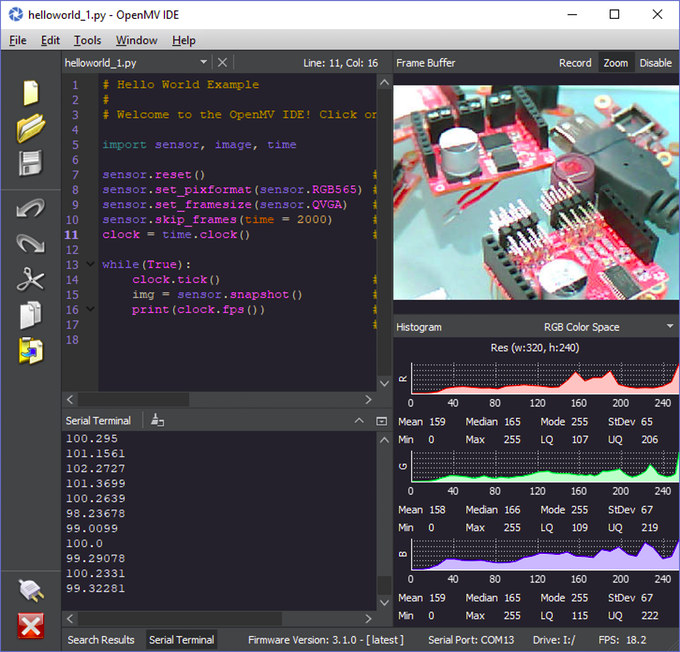The image size is (680, 652).
Task: Toggle the Zoom button in Frame Buffer
Action: (616, 63)
